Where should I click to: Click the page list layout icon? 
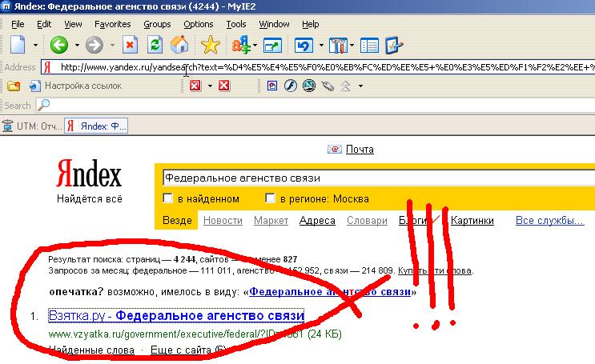point(369,46)
